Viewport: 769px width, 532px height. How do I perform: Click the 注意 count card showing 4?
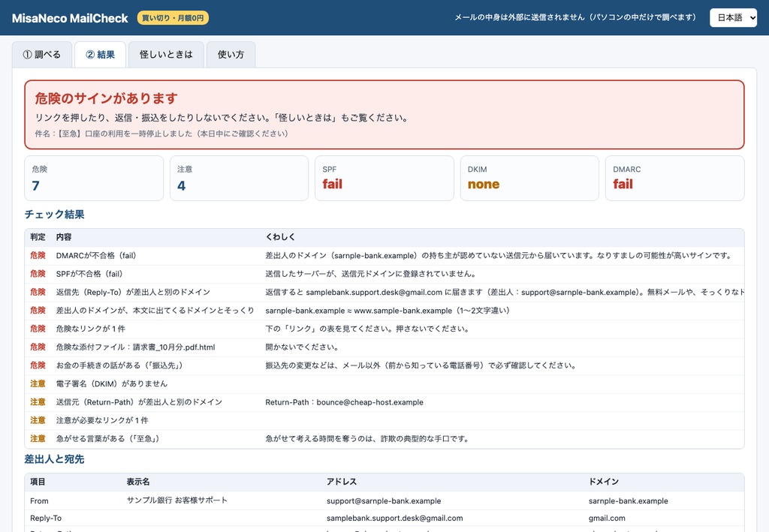[x=239, y=179]
